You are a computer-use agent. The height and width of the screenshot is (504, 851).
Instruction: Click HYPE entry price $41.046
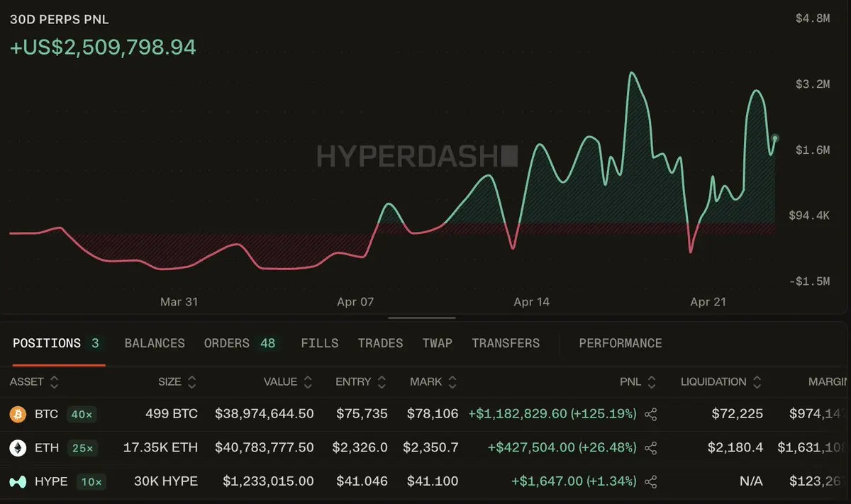tap(362, 482)
